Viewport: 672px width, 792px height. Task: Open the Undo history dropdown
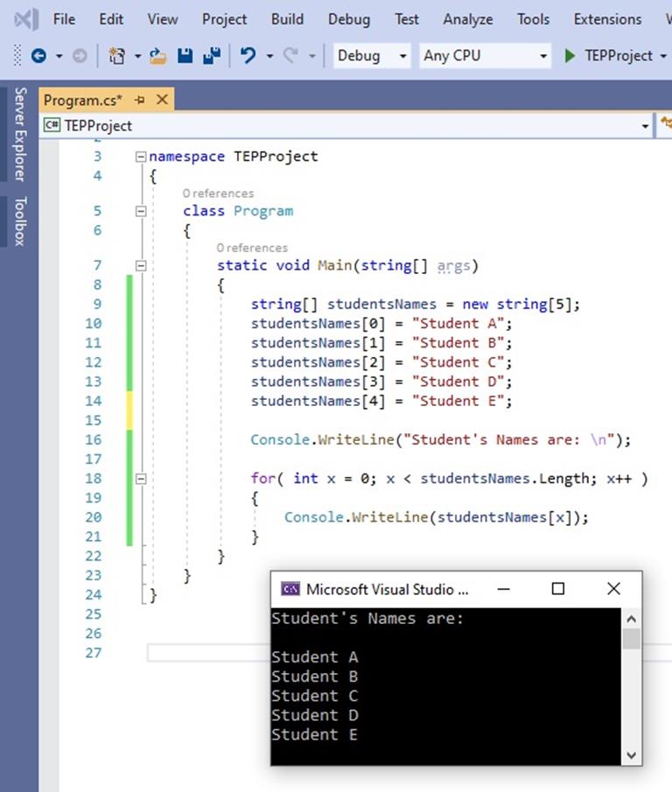point(269,56)
